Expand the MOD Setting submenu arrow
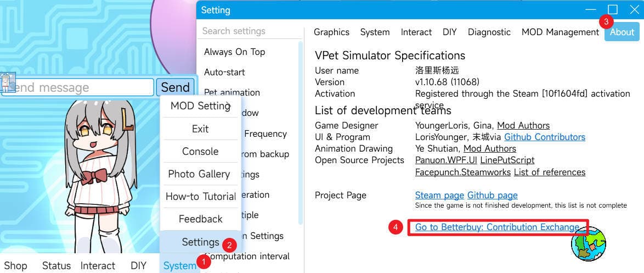The image size is (644, 273). (x=228, y=106)
